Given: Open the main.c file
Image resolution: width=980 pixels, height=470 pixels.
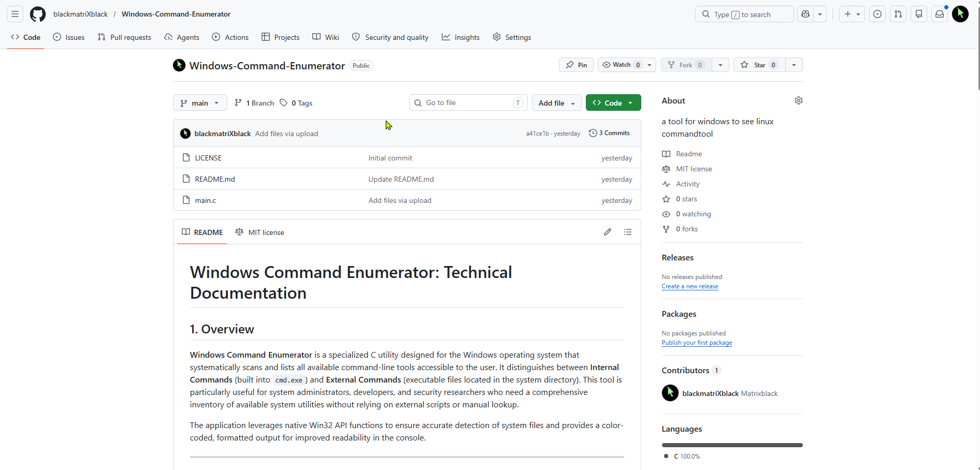Looking at the screenshot, I should [206, 200].
